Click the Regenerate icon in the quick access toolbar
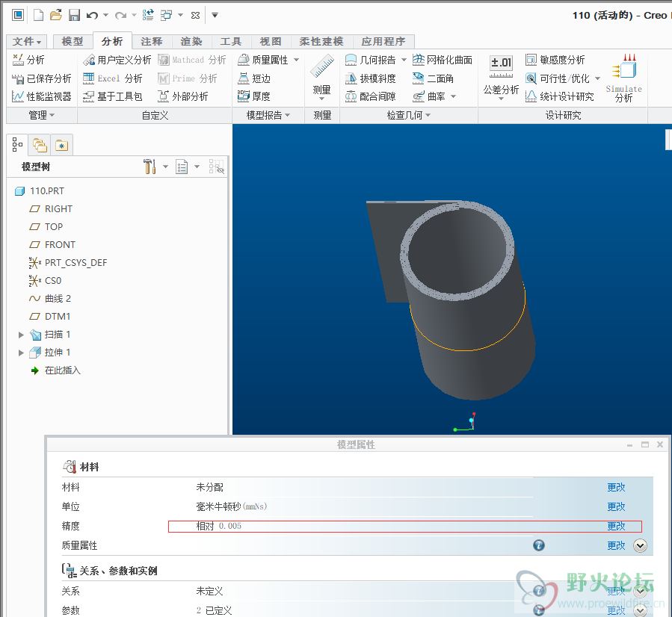This screenshot has width=672, height=617. click(x=148, y=16)
